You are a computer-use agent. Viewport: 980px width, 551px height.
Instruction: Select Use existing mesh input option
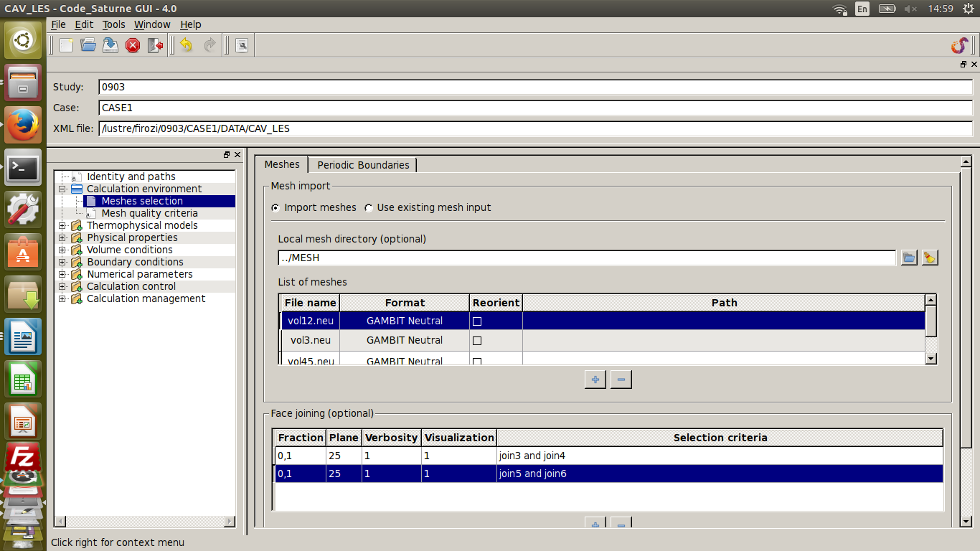coord(369,208)
